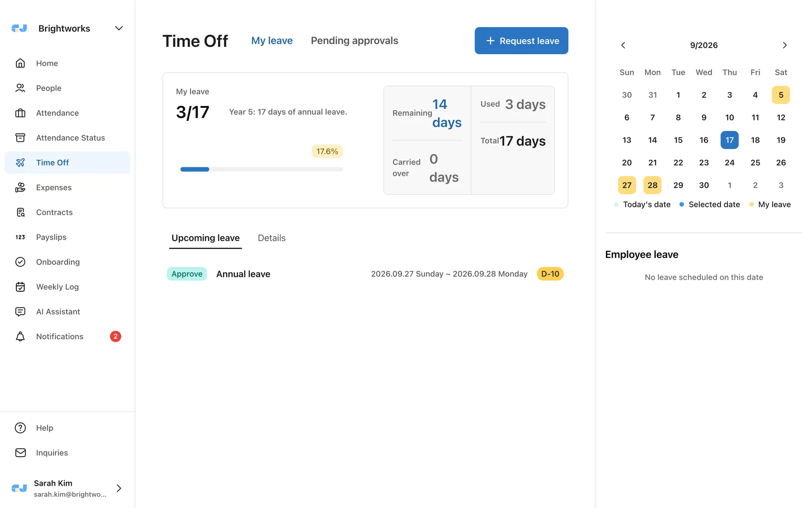Switch to the Details tab
812x508 pixels.
272,238
